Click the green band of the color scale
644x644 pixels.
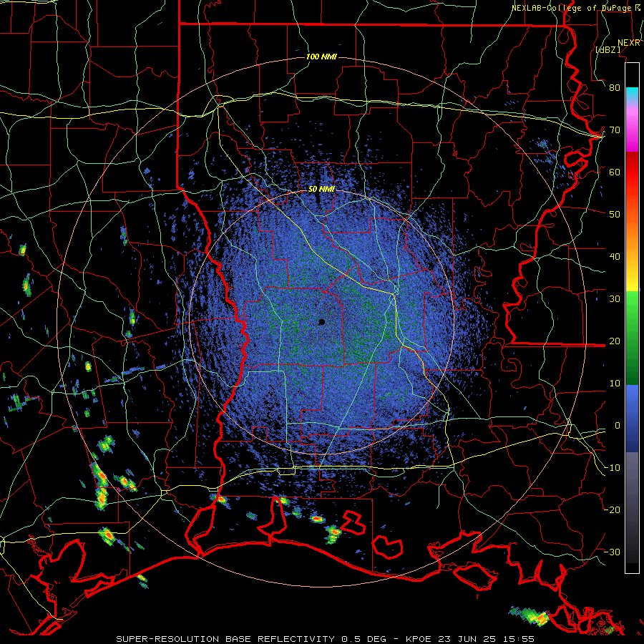[632, 337]
